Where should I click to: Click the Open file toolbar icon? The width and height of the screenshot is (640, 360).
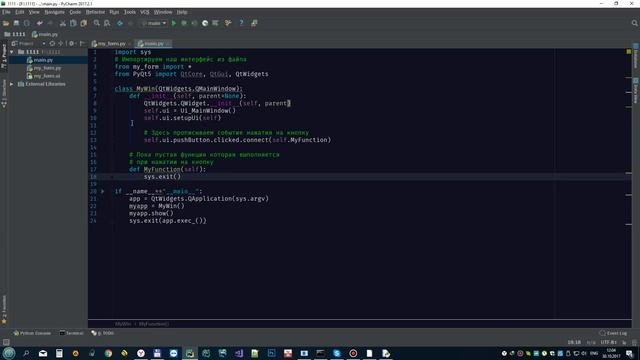6,23
